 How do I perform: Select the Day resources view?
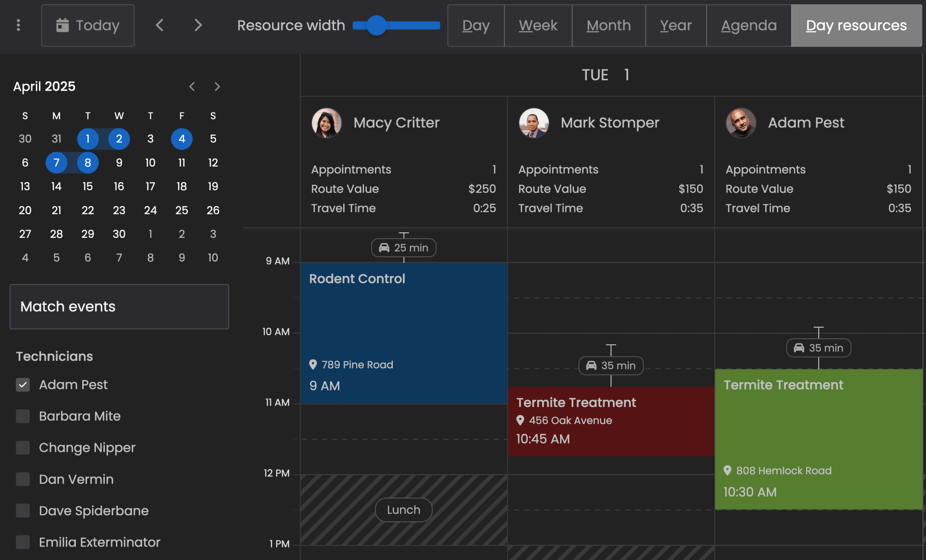pos(857,25)
